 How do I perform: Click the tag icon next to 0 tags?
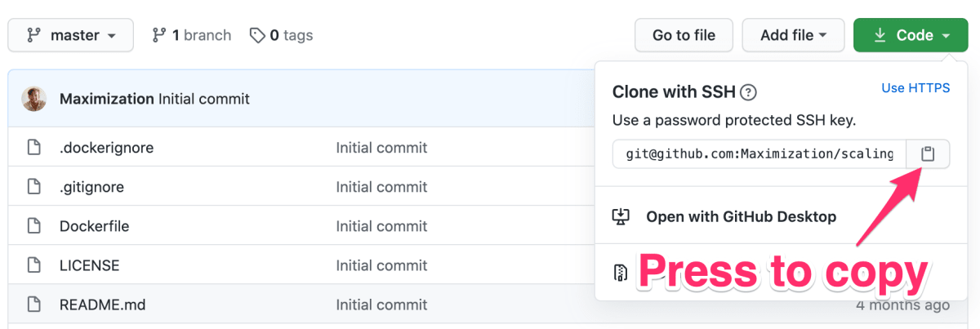tap(257, 35)
